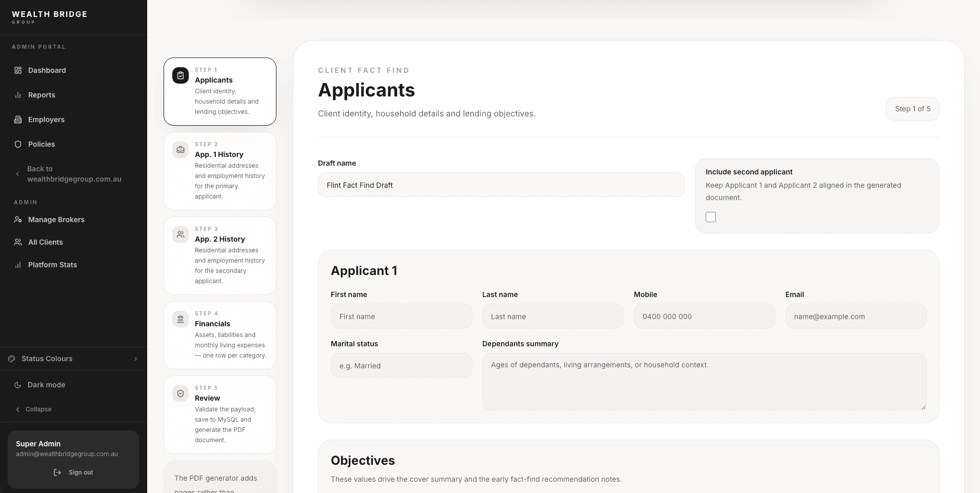The height and width of the screenshot is (493, 980).
Task: Click the Step 2 briefcase icon
Action: pos(181,150)
